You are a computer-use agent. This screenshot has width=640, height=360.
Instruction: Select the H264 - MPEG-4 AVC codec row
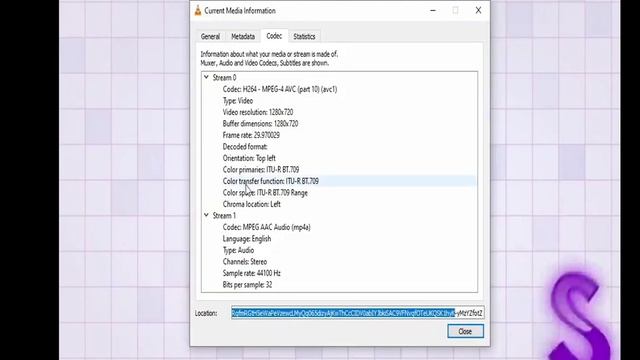[x=280, y=89]
